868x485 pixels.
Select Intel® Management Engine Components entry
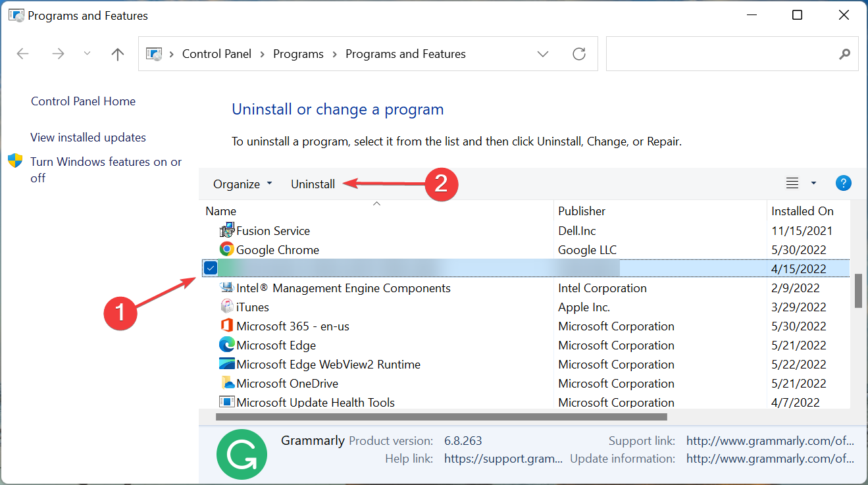(x=344, y=288)
